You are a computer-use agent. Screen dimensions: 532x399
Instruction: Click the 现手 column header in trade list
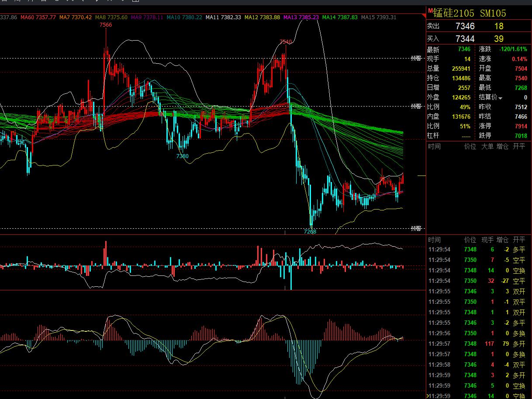(487, 240)
